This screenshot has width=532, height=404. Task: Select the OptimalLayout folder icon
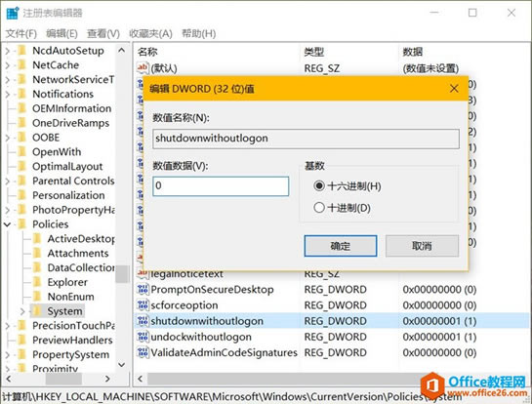click(22, 166)
